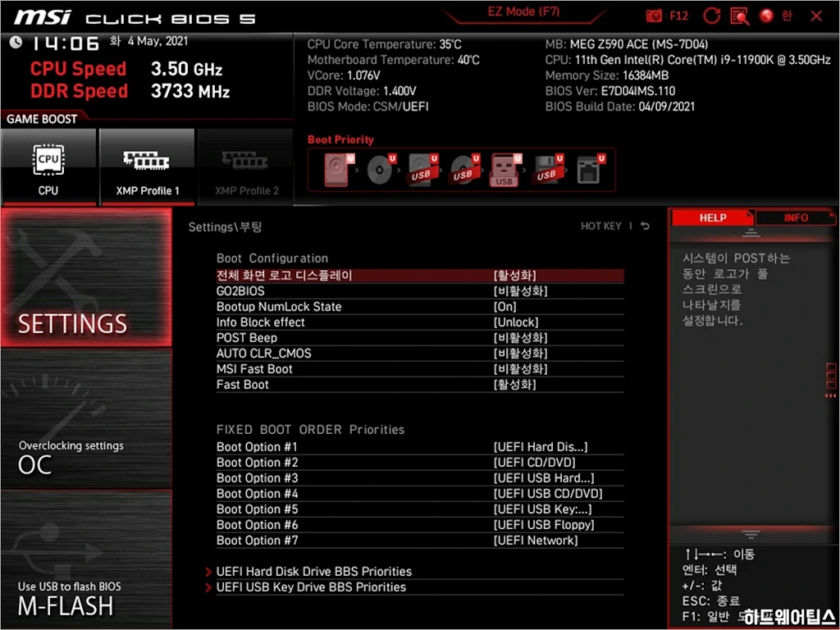Image resolution: width=840 pixels, height=630 pixels.
Task: Click the help panel scroll-down handle
Action: (751, 534)
